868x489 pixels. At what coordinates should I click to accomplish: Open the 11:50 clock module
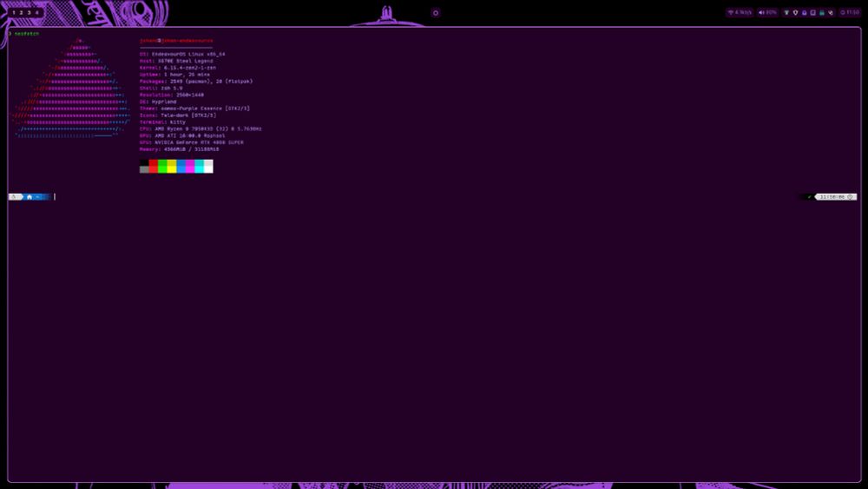[850, 12]
